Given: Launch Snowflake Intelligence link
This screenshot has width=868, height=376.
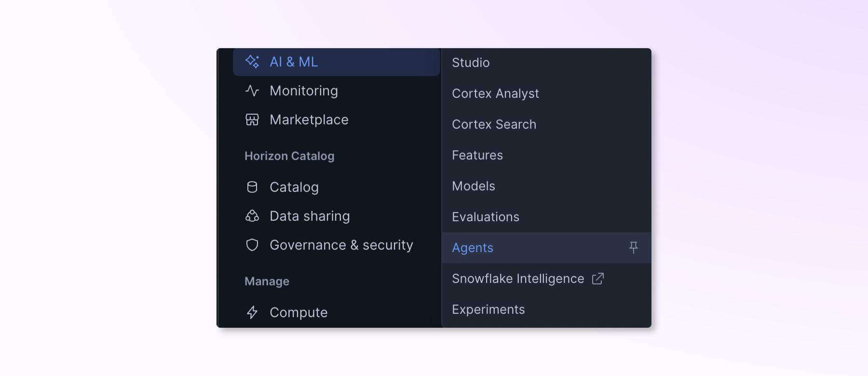Looking at the screenshot, I should tap(518, 279).
